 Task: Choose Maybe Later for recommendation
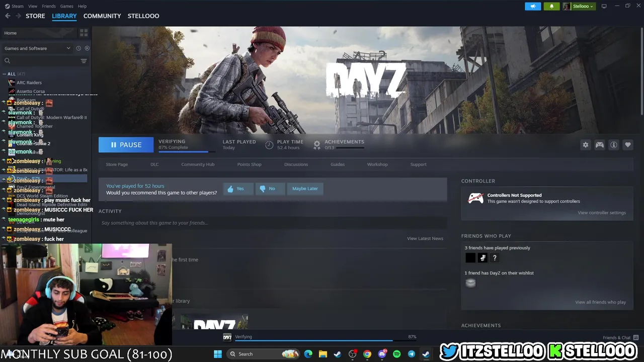pyautogui.click(x=305, y=189)
